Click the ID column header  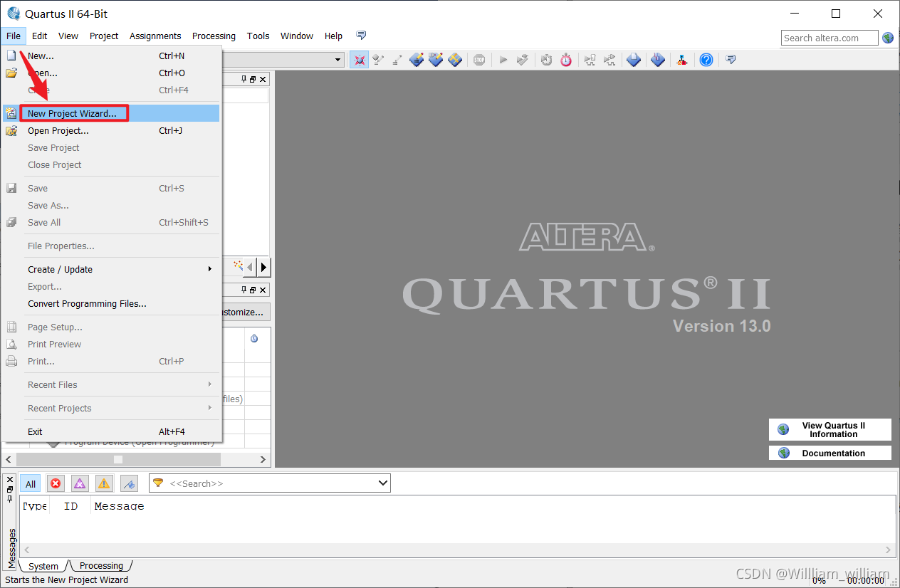70,506
